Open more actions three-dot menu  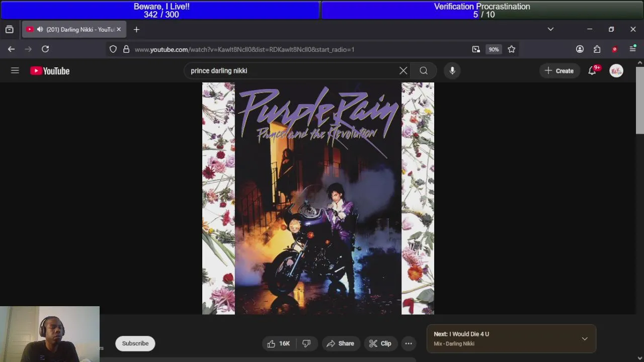(409, 343)
